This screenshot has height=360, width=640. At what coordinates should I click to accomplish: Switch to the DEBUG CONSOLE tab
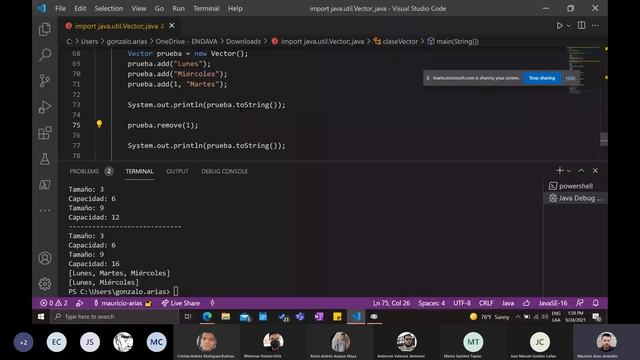tap(224, 171)
